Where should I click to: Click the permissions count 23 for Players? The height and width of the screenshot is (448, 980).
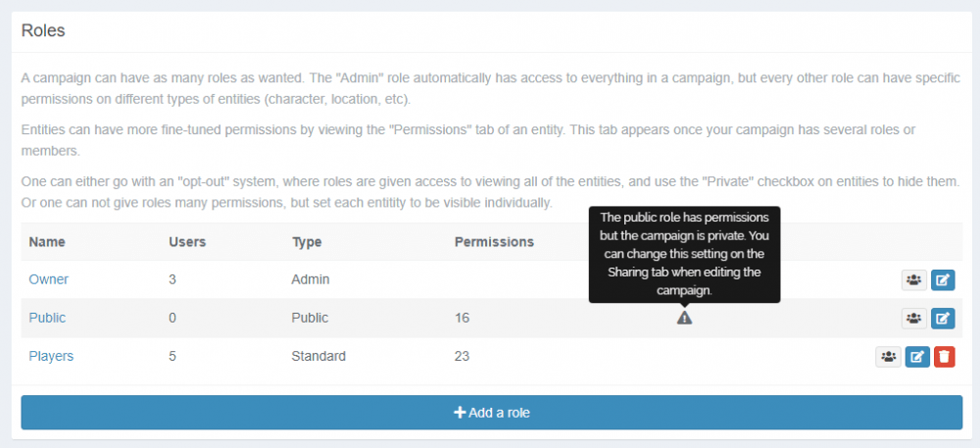click(x=463, y=356)
